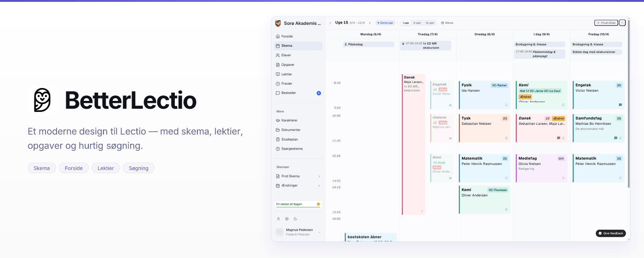Viewport: 644px width, 258px height.
Task: Click the Denne uge button
Action: (x=385, y=23)
